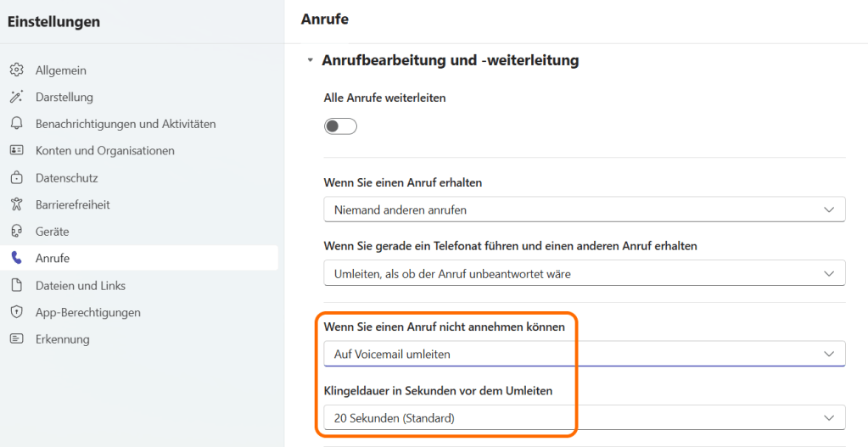Open the Auf Voicemail umleiten dropdown
Image resolution: width=868 pixels, height=447 pixels.
[x=584, y=354]
